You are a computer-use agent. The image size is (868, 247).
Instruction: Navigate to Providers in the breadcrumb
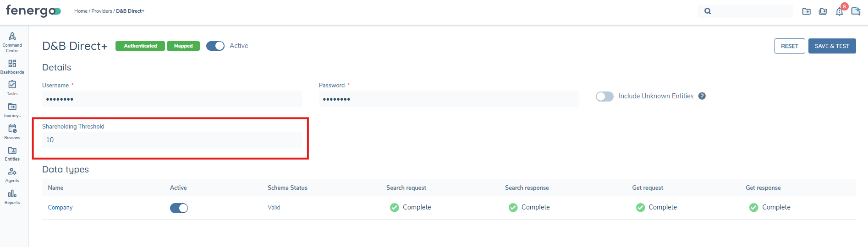pos(101,11)
